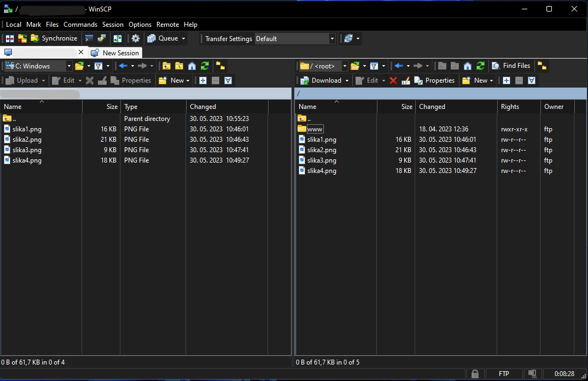588x381 pixels.
Task: Go forward in the local panel
Action: (143, 66)
